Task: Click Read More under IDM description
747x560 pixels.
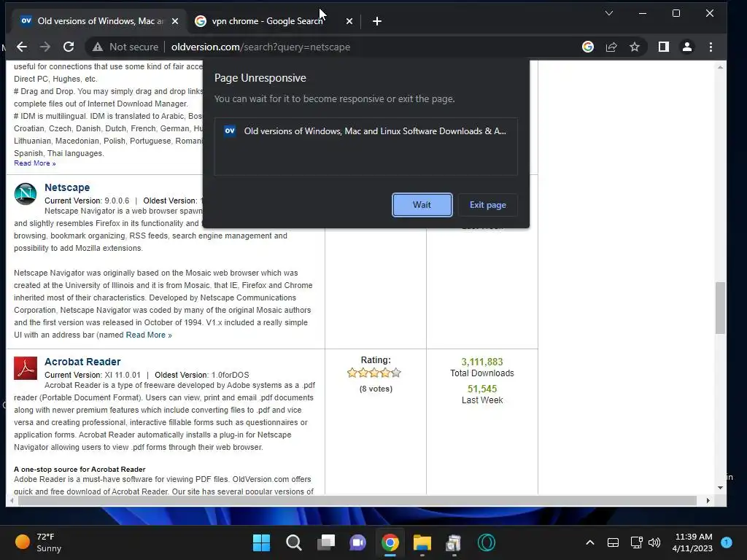Action: [35, 163]
